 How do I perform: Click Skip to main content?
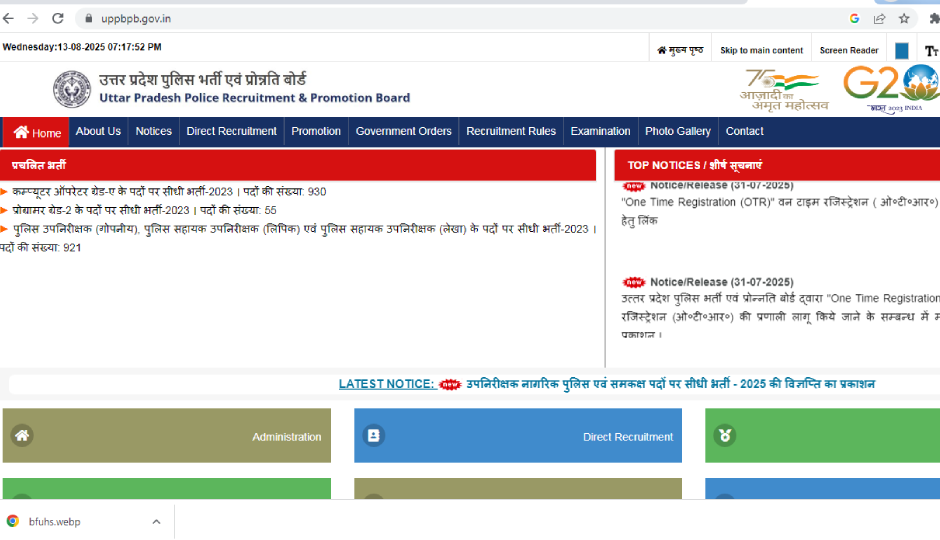point(761,50)
